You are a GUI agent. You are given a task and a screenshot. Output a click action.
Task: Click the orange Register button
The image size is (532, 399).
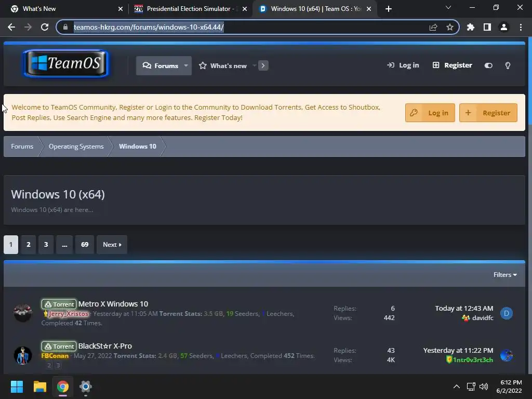click(488, 113)
